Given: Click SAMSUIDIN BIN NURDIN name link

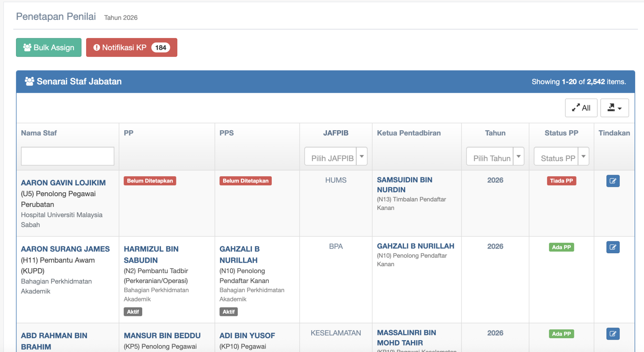Looking at the screenshot, I should click(x=404, y=185).
